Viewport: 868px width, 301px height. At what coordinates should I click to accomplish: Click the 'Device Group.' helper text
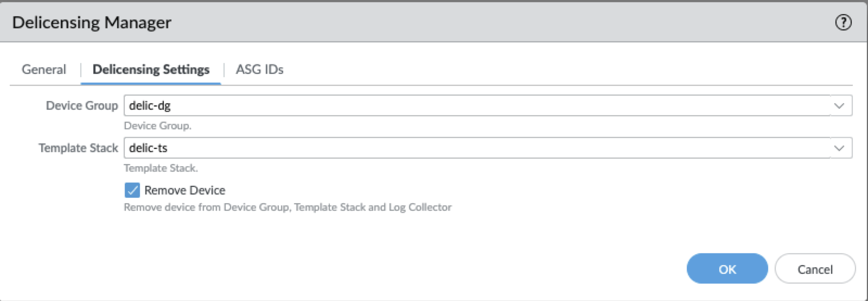[157, 126]
